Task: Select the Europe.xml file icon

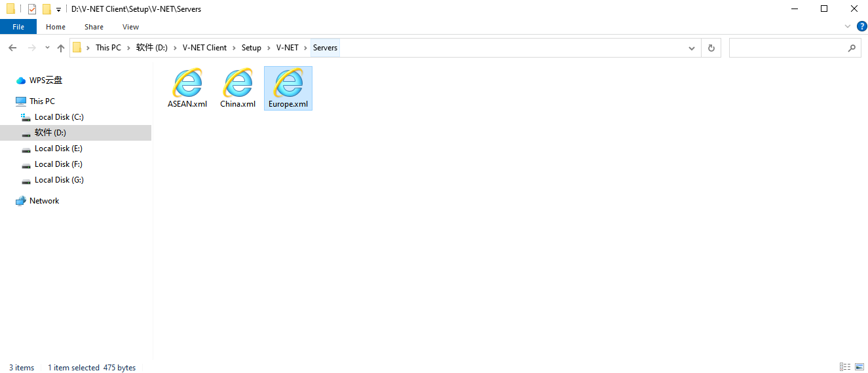Action: point(288,82)
